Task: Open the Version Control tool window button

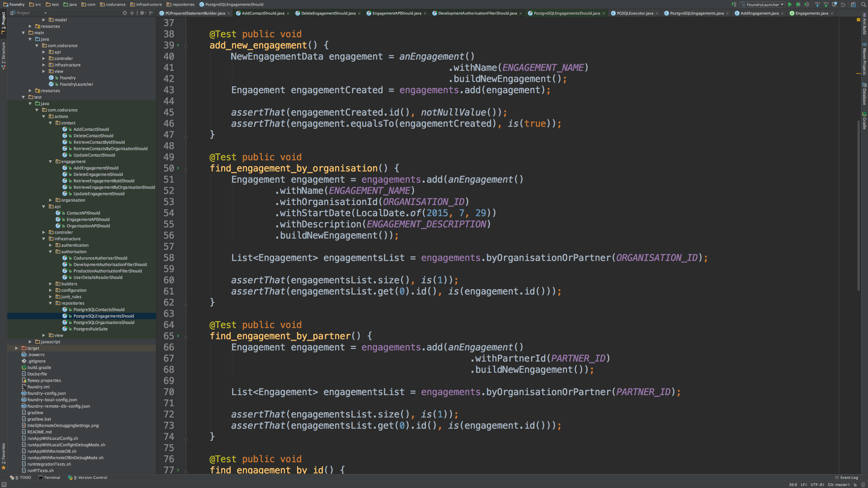Action: [x=88, y=477]
